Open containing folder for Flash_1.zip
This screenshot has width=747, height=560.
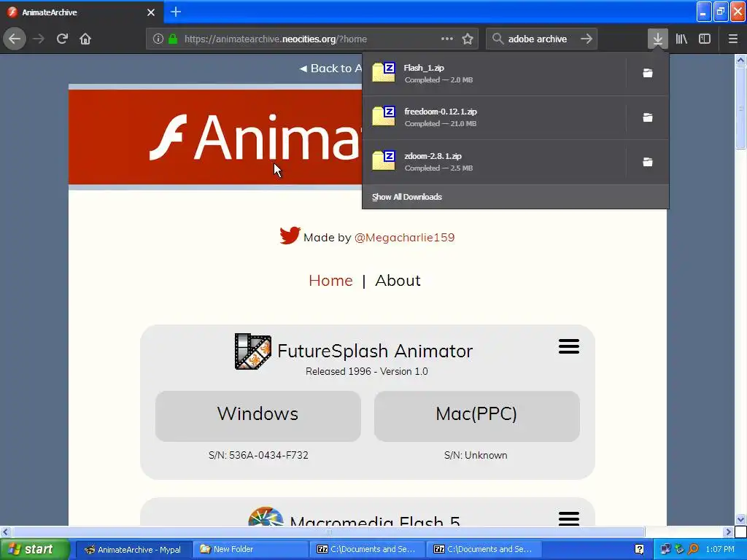tap(648, 74)
